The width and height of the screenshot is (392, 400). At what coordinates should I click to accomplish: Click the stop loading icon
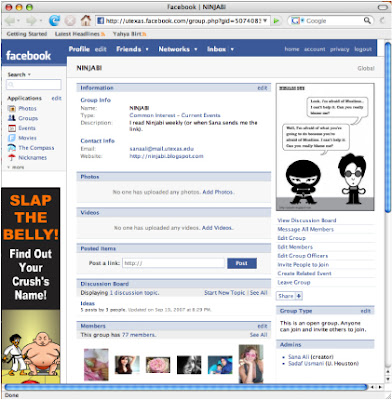[70, 21]
